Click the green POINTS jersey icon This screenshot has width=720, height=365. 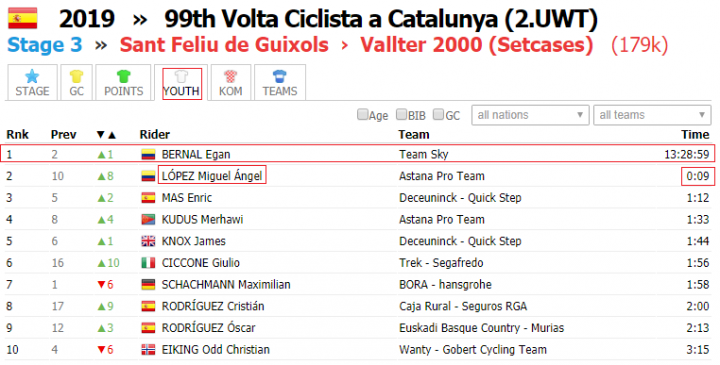[x=124, y=76]
